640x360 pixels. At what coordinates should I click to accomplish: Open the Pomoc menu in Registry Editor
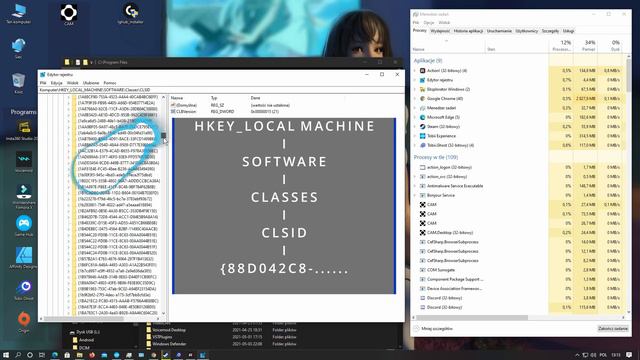coord(109,83)
